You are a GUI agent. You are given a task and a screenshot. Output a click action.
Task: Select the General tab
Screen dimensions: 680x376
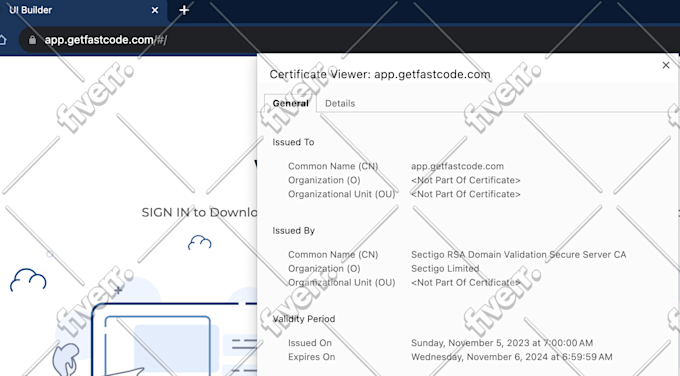click(x=291, y=103)
